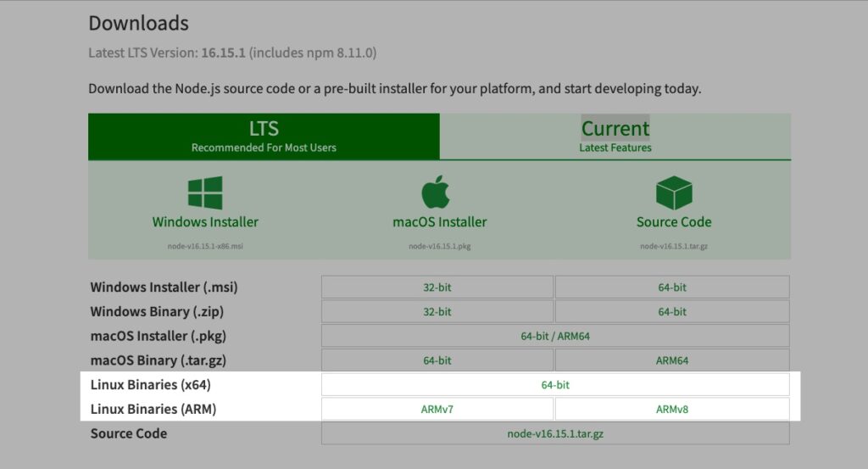
Task: Download 32-bit Windows Installer (.msi)
Action: 437,288
